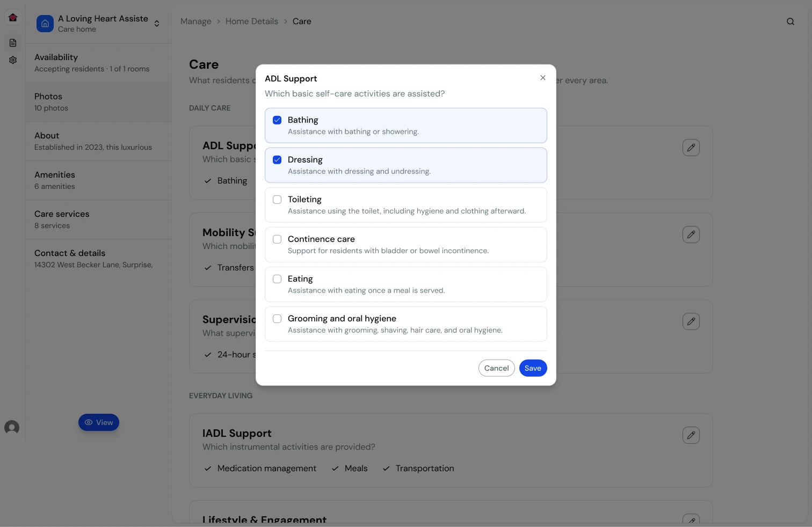Viewport: 812px width, 527px height.
Task: Click the user avatar icon
Action: coord(12,427)
